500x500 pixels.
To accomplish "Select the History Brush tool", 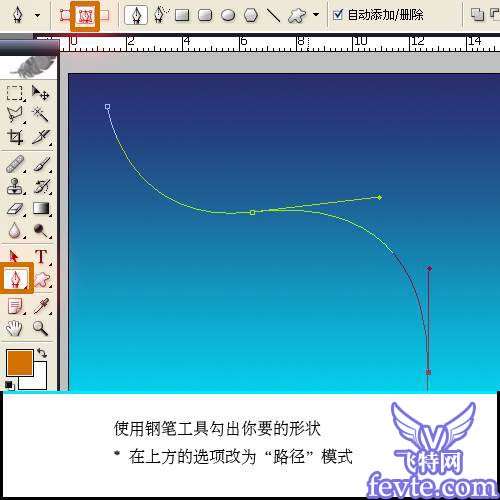I will click(x=42, y=186).
